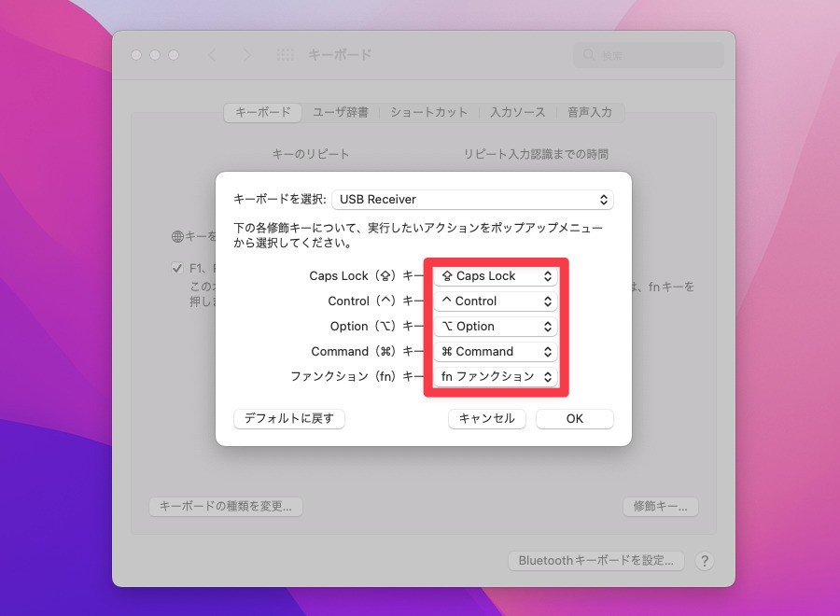Open the Command key action dropdown

pos(496,351)
